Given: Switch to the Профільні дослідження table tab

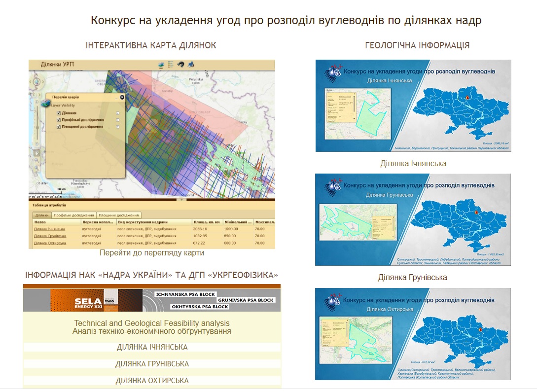Looking at the screenshot, I should pos(73,215).
